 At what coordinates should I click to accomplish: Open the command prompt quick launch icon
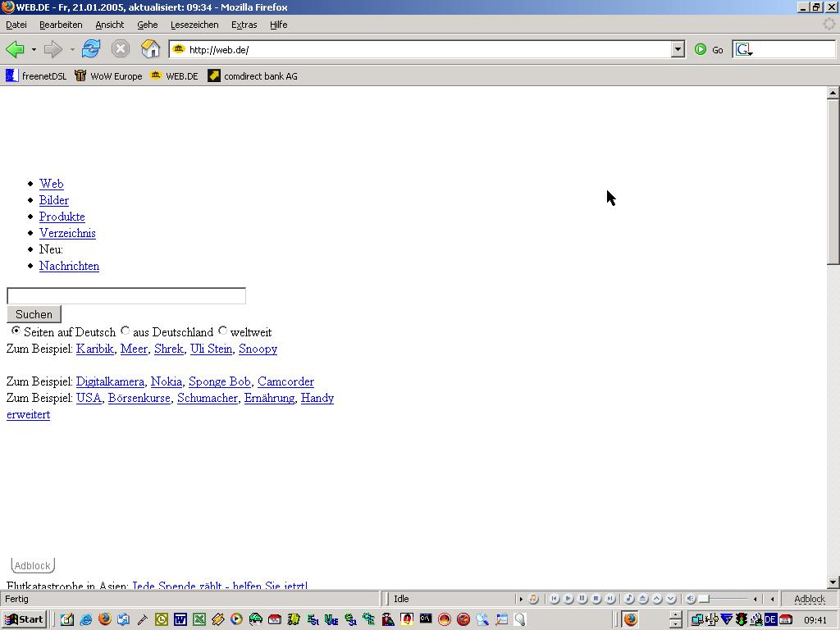(x=426, y=619)
